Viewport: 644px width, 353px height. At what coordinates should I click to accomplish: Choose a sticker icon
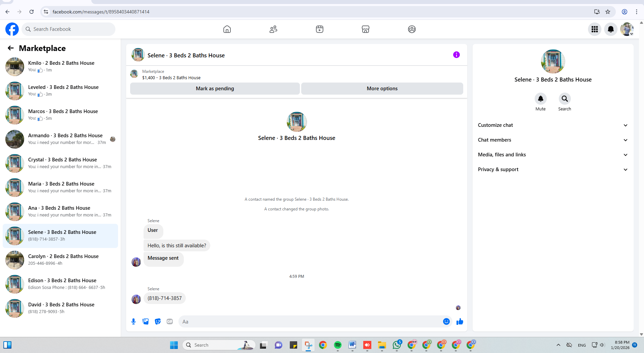click(158, 321)
